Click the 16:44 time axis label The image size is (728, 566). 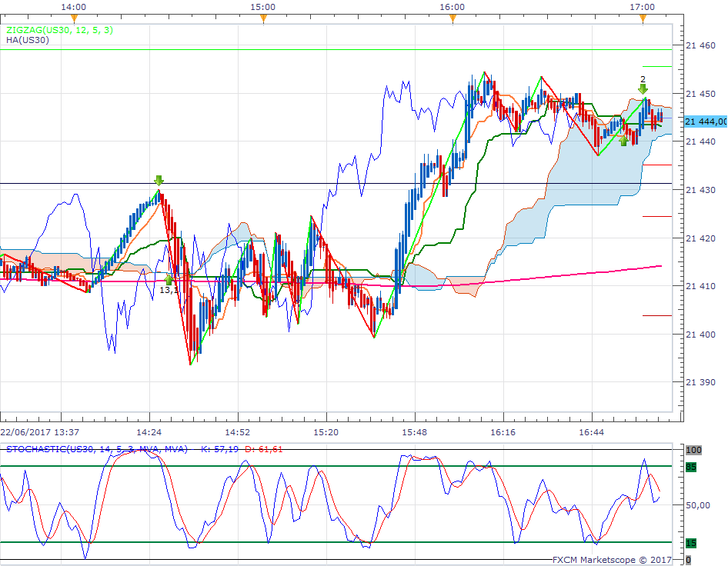(592, 432)
